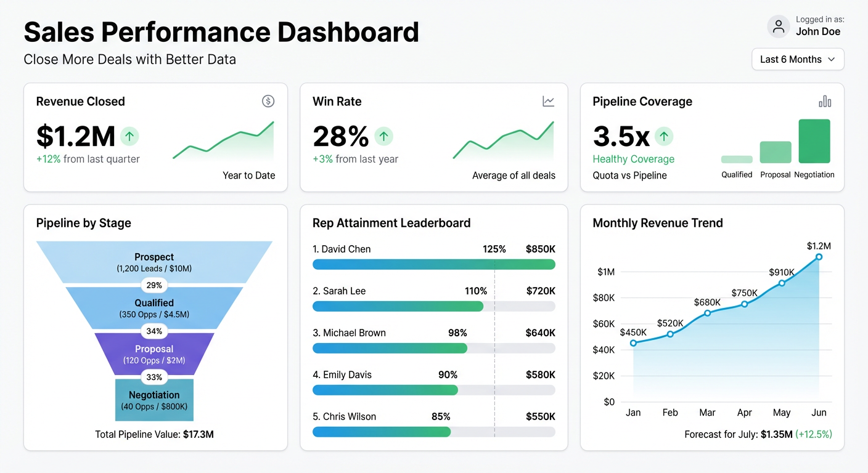Click the John Doe username

coord(818,31)
